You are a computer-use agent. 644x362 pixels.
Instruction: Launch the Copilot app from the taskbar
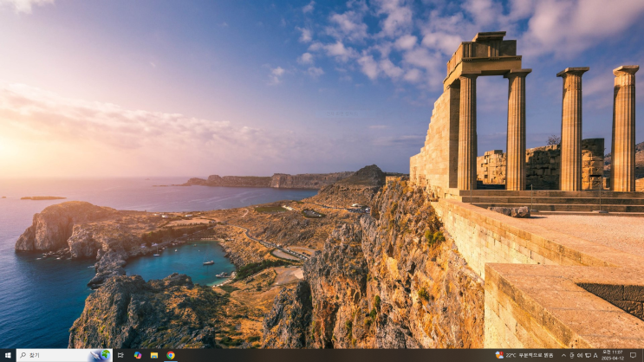coord(137,355)
